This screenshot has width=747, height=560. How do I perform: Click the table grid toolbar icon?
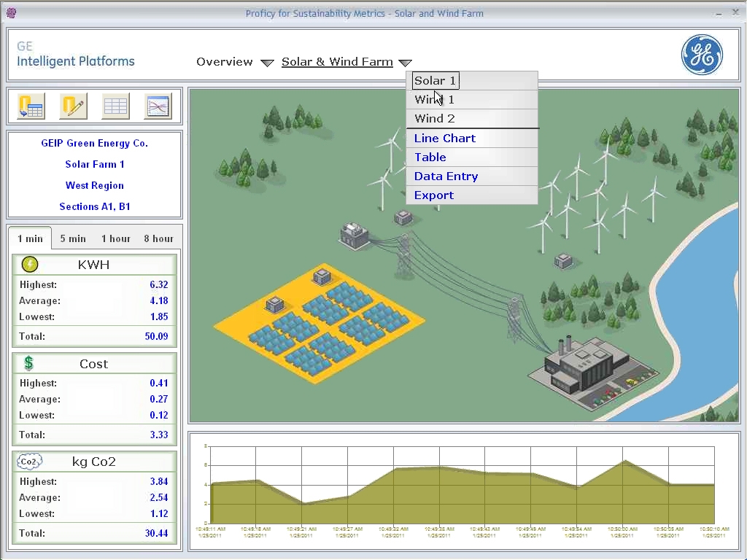[x=115, y=106]
